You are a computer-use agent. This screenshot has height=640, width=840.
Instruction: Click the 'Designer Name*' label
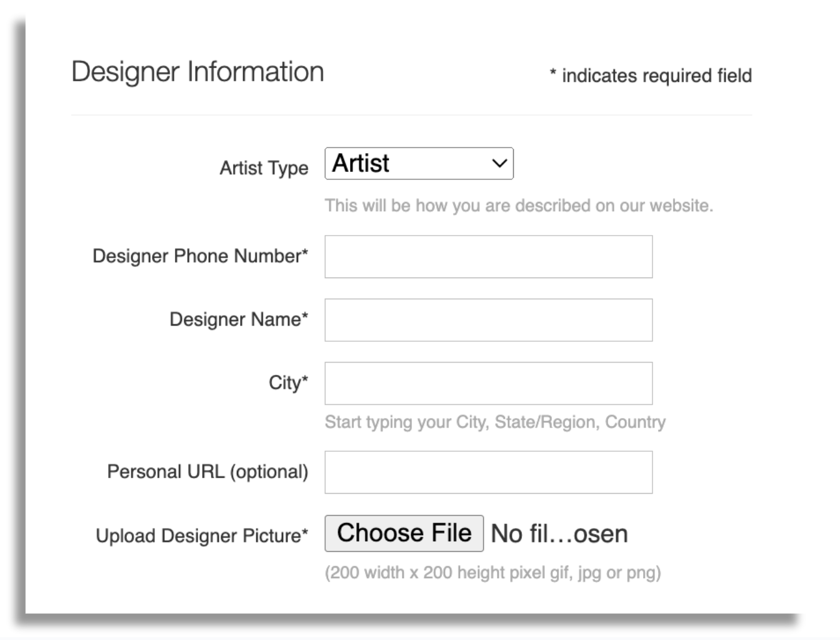(238, 319)
